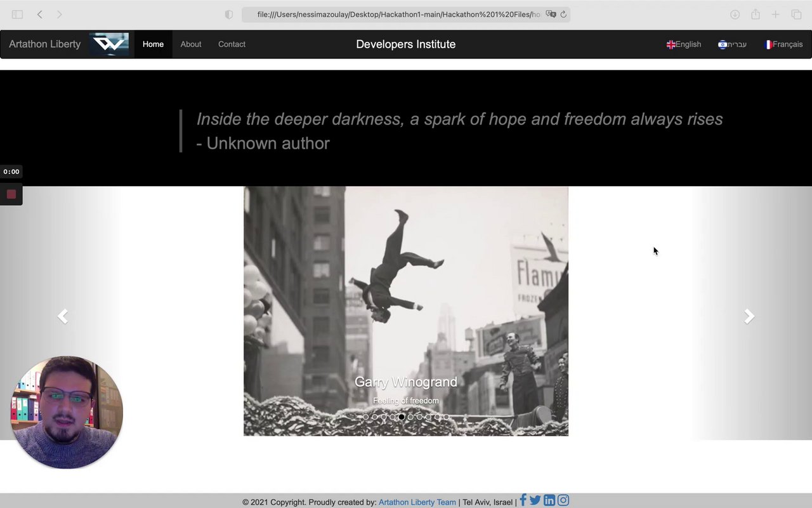The height and width of the screenshot is (508, 812).
Task: Select the last carousel indicator dot
Action: [446, 417]
